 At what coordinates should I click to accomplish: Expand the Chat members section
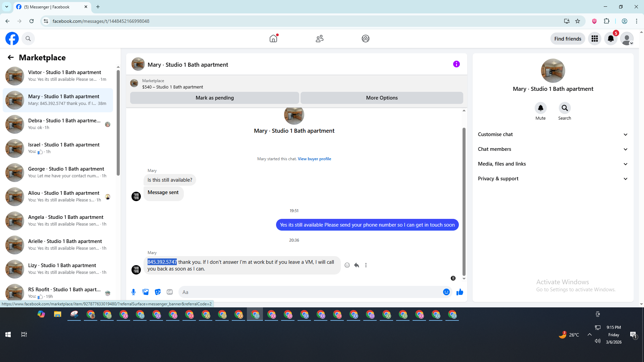[552, 149]
